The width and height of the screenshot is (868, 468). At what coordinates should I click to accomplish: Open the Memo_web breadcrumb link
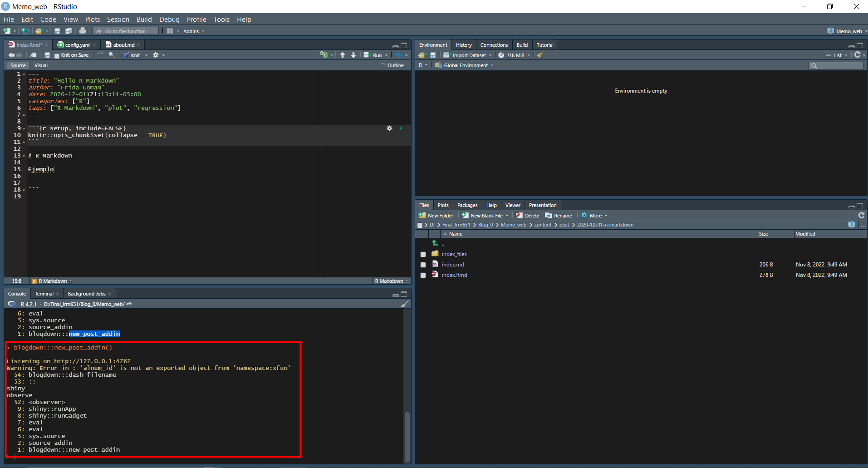coord(514,225)
